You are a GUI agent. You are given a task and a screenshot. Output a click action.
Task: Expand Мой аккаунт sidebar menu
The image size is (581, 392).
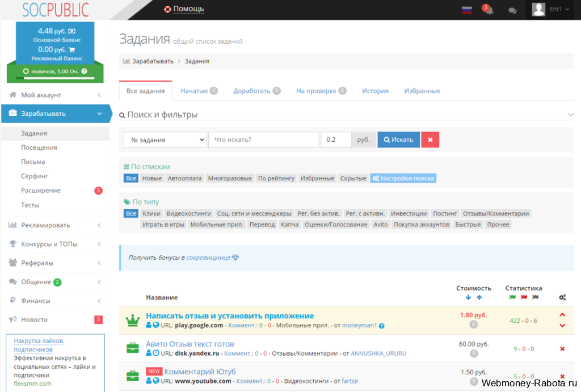coord(56,95)
